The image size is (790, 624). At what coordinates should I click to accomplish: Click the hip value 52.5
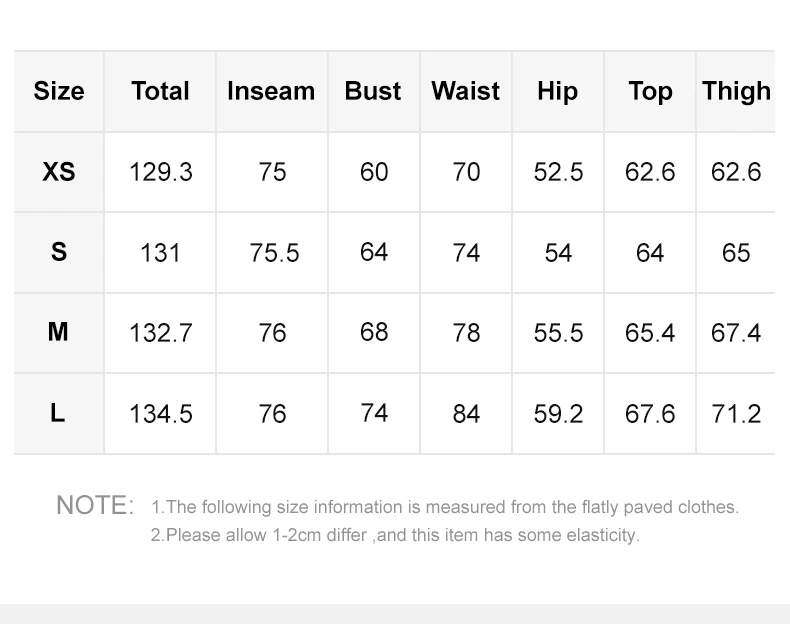(558, 172)
